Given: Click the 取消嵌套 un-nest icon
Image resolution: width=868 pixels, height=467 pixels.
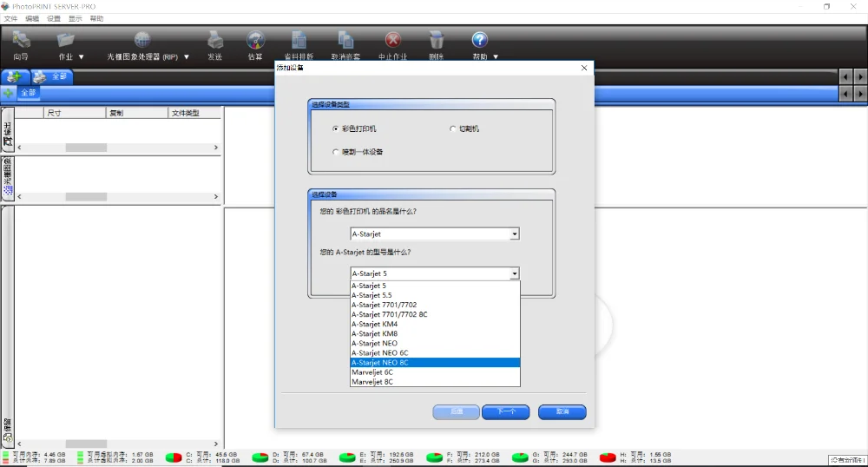Looking at the screenshot, I should point(345,41).
